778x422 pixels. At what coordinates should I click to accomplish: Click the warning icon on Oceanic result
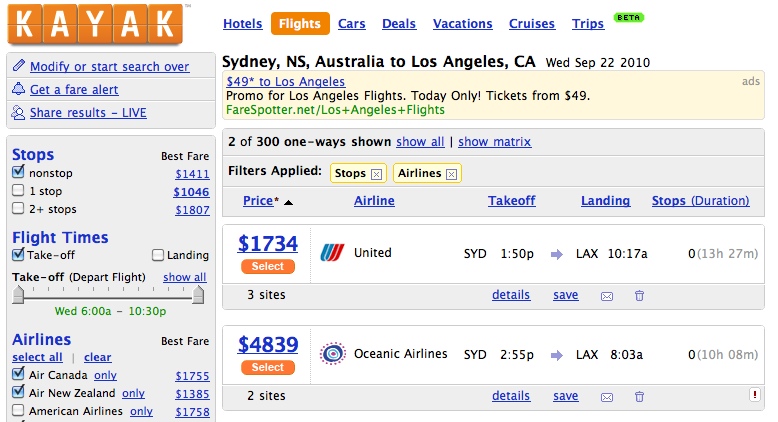755,396
